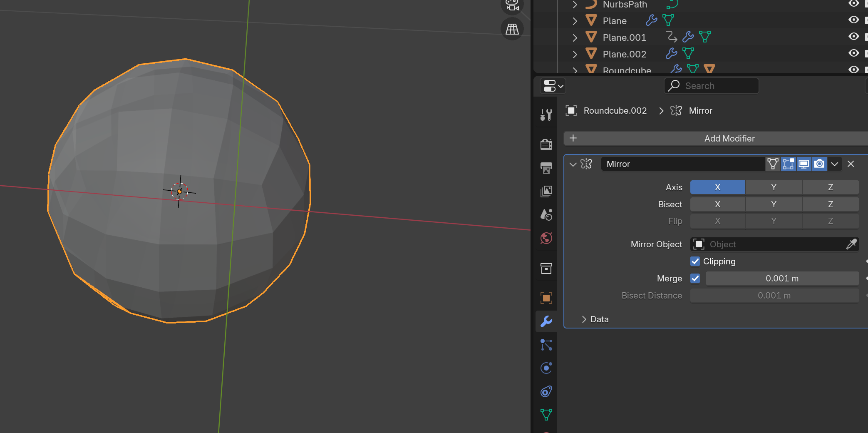Click Plane.001 constraint icon in outliner
Image resolution: width=868 pixels, height=433 pixels.
click(x=671, y=37)
